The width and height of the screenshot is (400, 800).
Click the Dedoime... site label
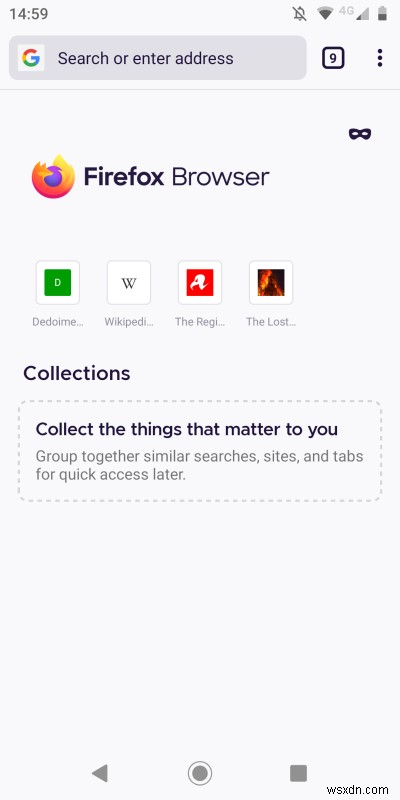pos(58,322)
